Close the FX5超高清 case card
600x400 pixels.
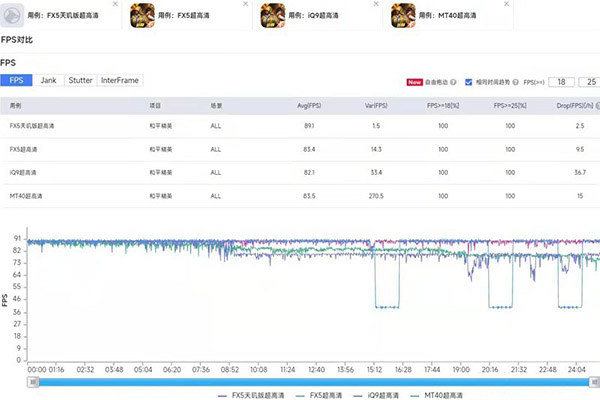(x=242, y=5)
